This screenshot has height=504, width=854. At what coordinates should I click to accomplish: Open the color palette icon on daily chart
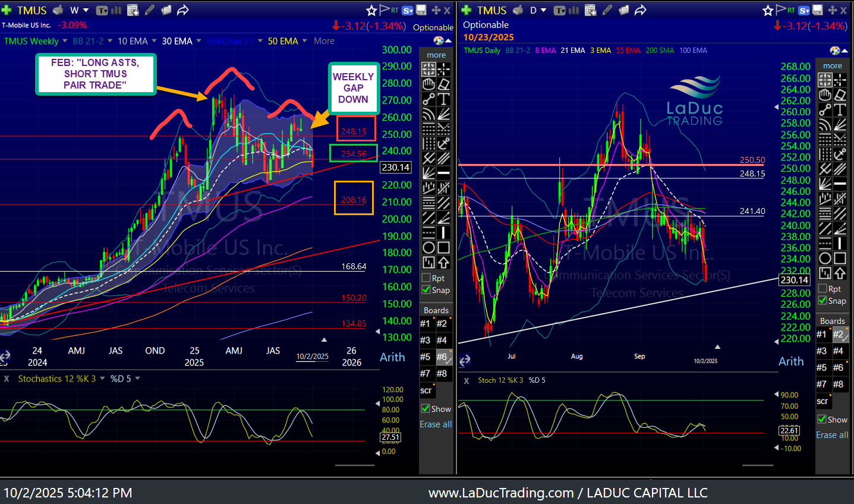click(x=835, y=51)
